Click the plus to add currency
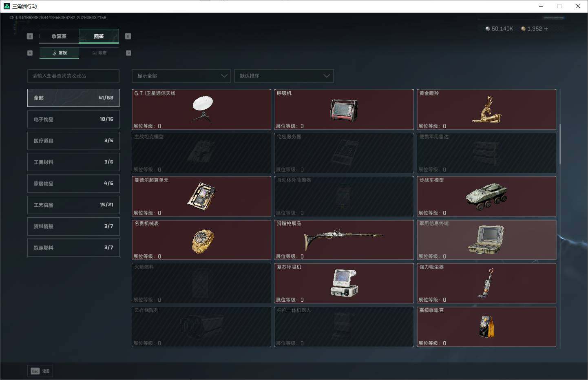588x380 pixels. tap(546, 29)
